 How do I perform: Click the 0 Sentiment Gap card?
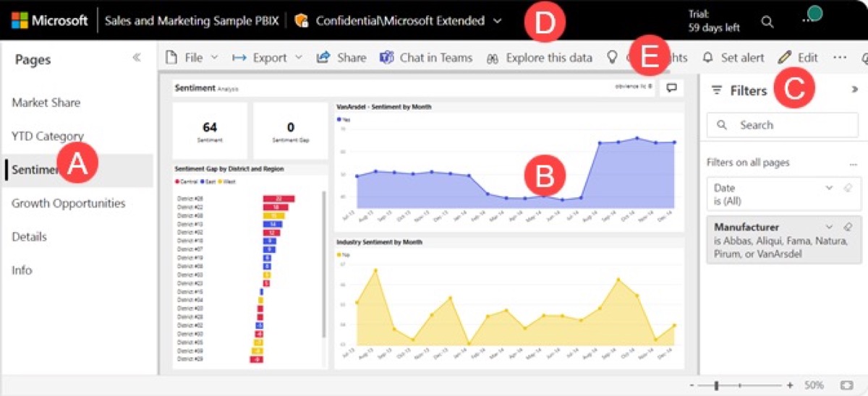290,130
